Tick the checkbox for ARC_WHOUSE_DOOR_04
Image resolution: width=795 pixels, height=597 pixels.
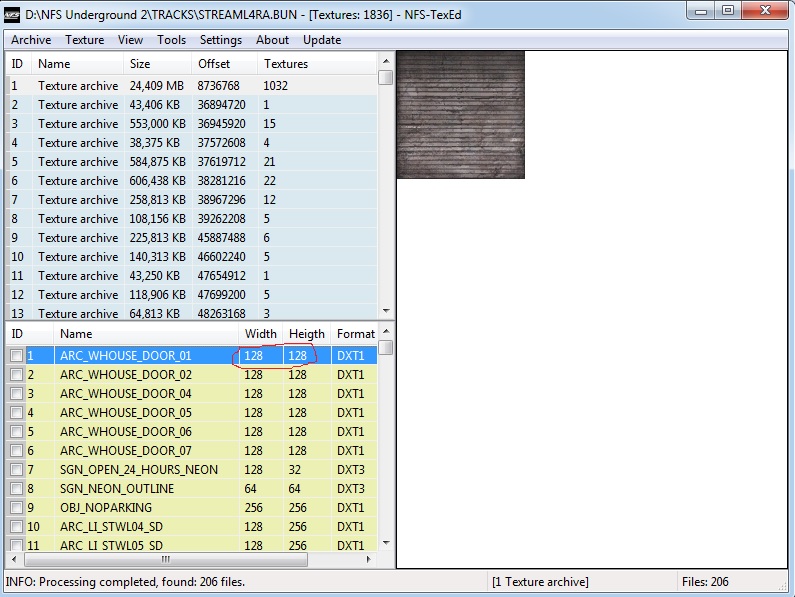point(17,394)
